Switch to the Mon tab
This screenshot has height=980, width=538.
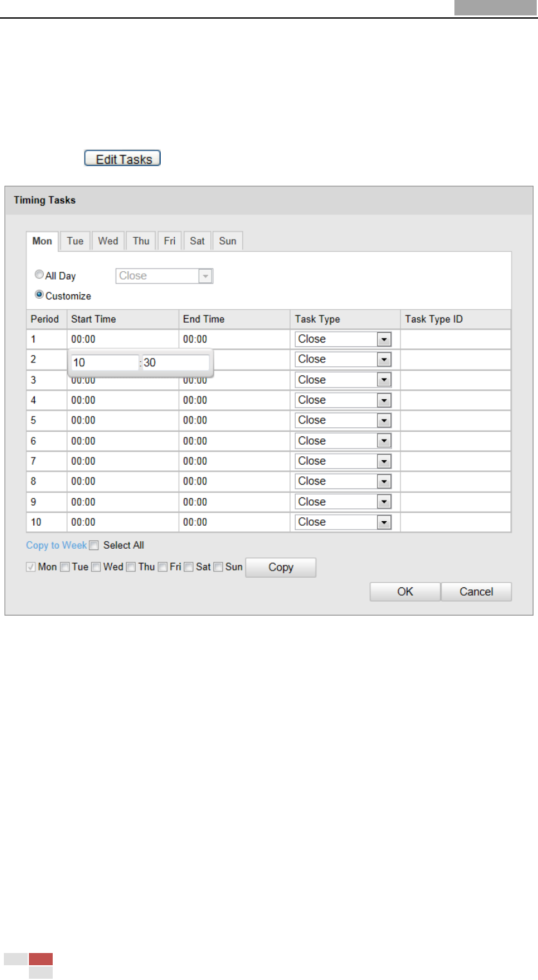42,241
